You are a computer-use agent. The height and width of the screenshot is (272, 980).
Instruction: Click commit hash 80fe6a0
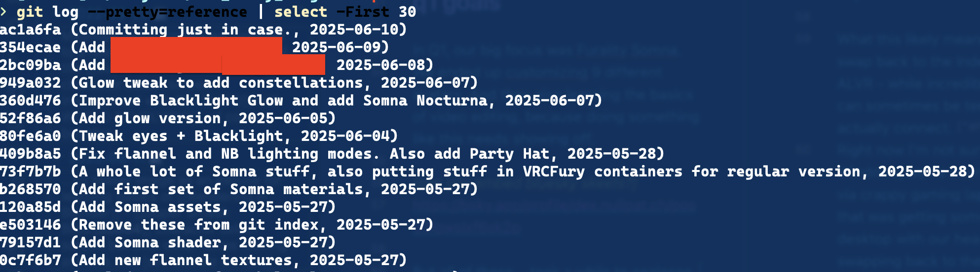(31, 136)
